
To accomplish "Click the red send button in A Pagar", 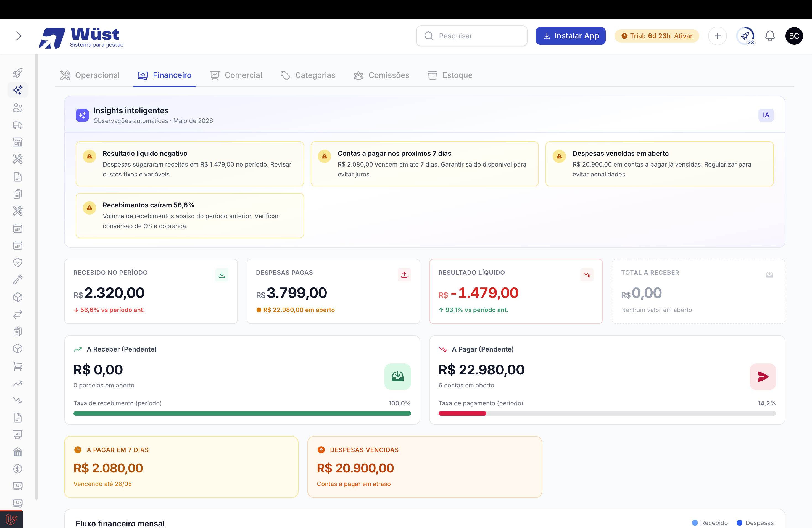I will [763, 377].
